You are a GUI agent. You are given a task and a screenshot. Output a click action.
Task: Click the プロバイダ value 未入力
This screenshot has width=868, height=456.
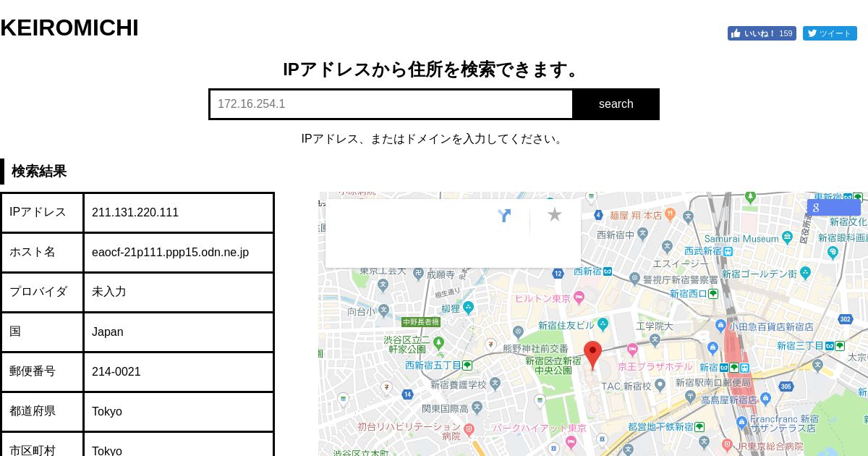[109, 292]
